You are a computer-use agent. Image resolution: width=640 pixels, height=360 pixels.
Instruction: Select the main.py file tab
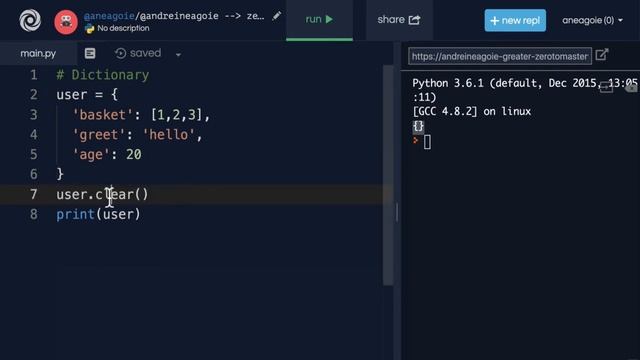point(38,53)
